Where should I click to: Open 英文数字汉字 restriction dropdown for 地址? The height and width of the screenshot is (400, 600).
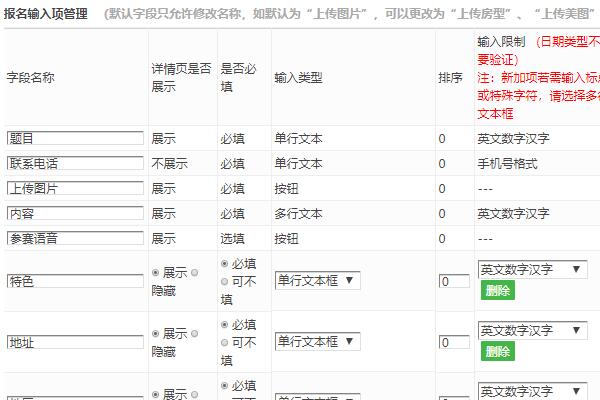click(x=533, y=330)
